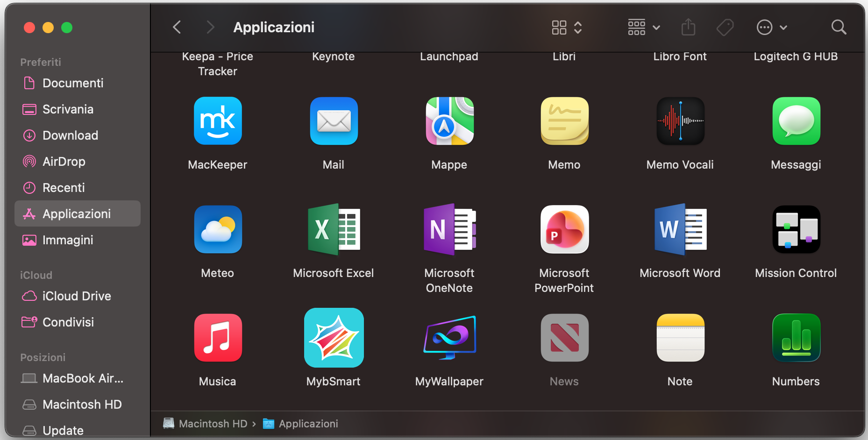
Task: Click the Keepa - Price Tracker label
Action: (218, 64)
